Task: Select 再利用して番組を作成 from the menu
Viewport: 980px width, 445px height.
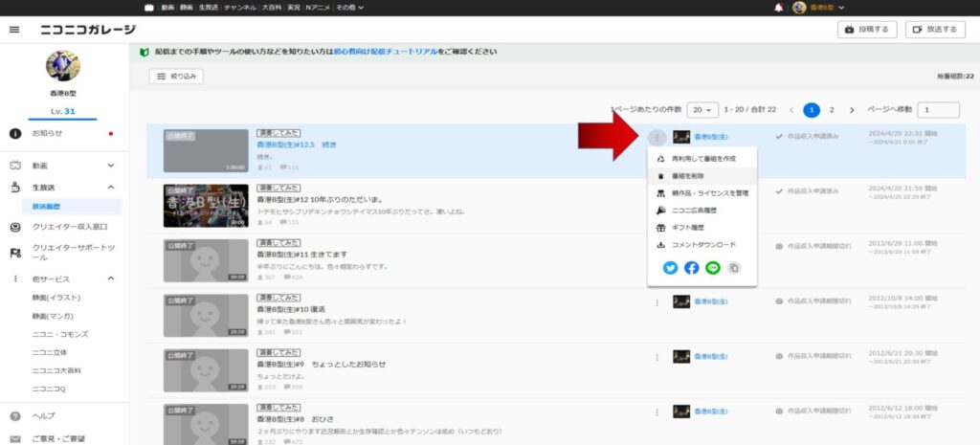Action: 702,160
